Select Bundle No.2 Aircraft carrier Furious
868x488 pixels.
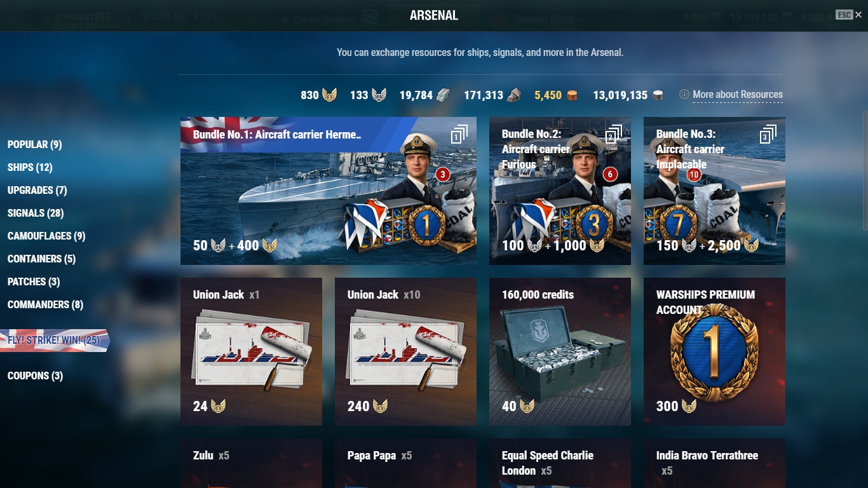point(560,191)
